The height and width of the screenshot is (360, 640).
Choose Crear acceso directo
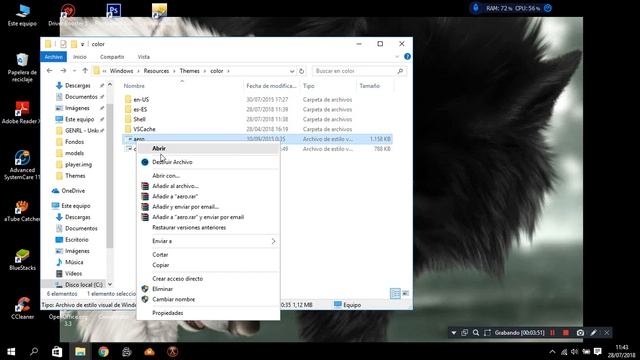(x=208, y=278)
